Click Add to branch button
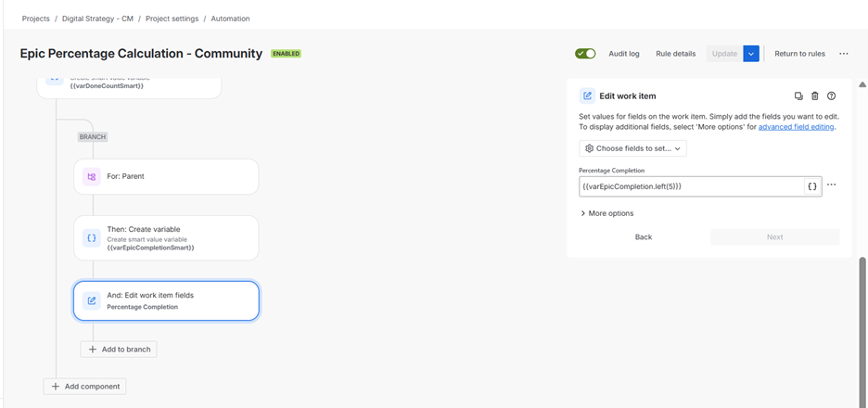Screen dimensions: 868x408 pyautogui.click(x=119, y=350)
